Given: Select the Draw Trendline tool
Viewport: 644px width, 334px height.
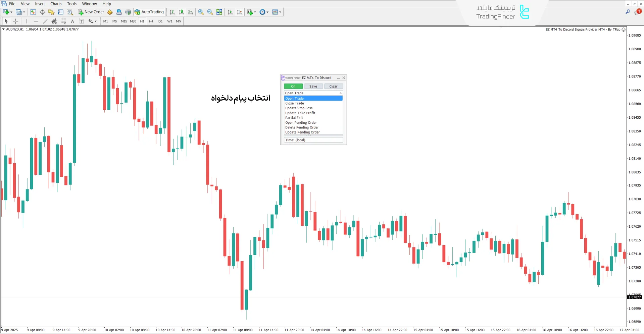Looking at the screenshot, I should pos(45,21).
